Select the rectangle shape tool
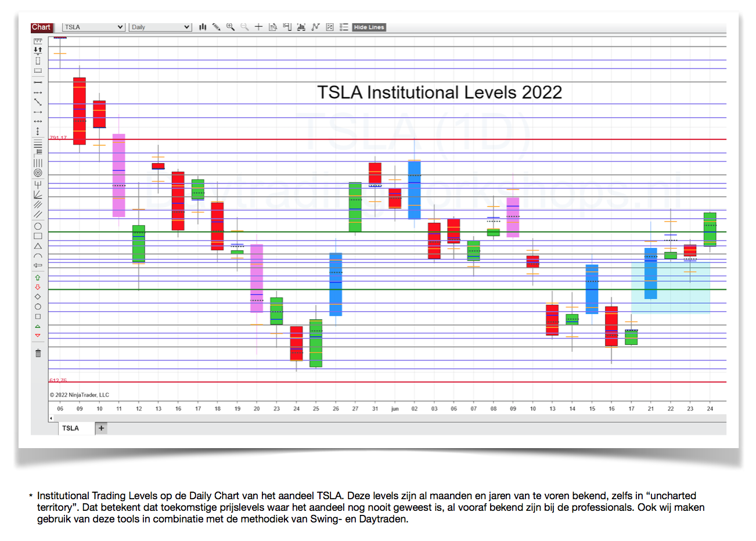 (38, 236)
